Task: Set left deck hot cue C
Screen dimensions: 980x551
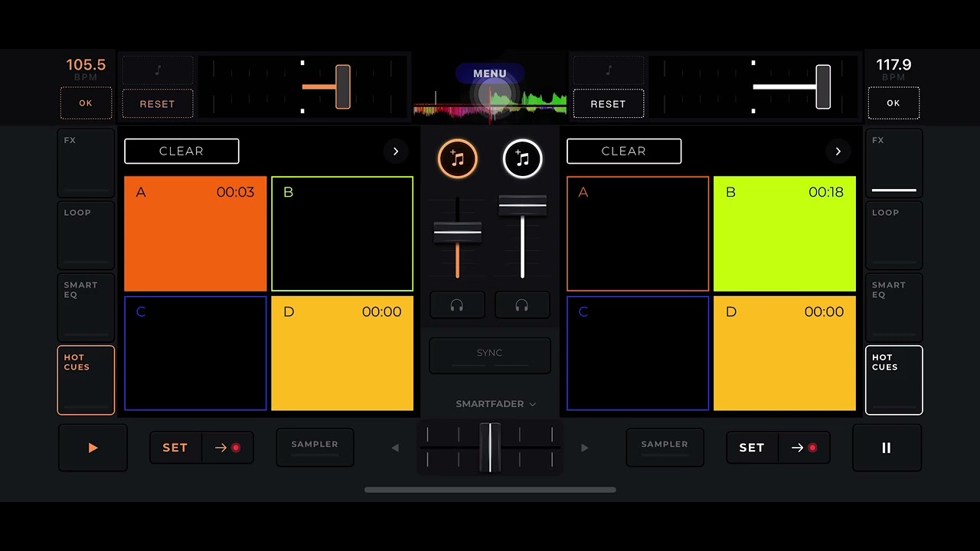Action: (195, 354)
